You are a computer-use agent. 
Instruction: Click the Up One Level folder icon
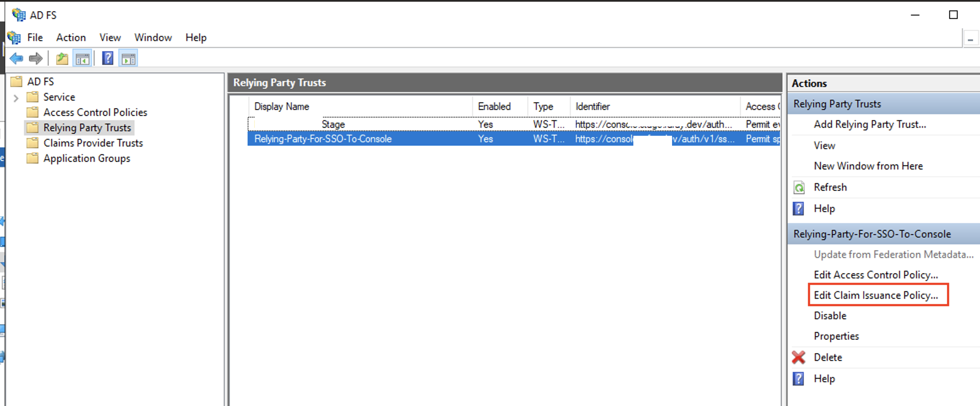(x=62, y=58)
